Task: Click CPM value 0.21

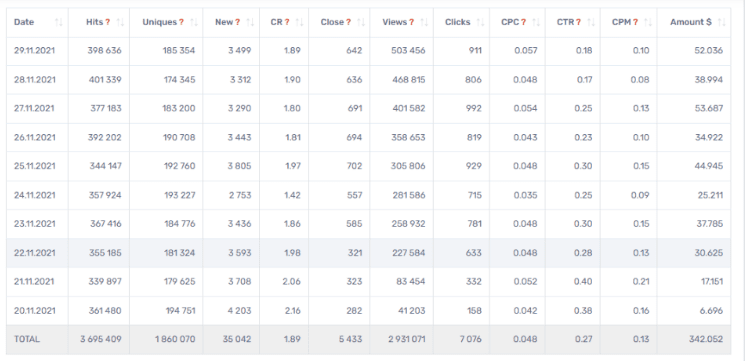Action: pyautogui.click(x=642, y=282)
